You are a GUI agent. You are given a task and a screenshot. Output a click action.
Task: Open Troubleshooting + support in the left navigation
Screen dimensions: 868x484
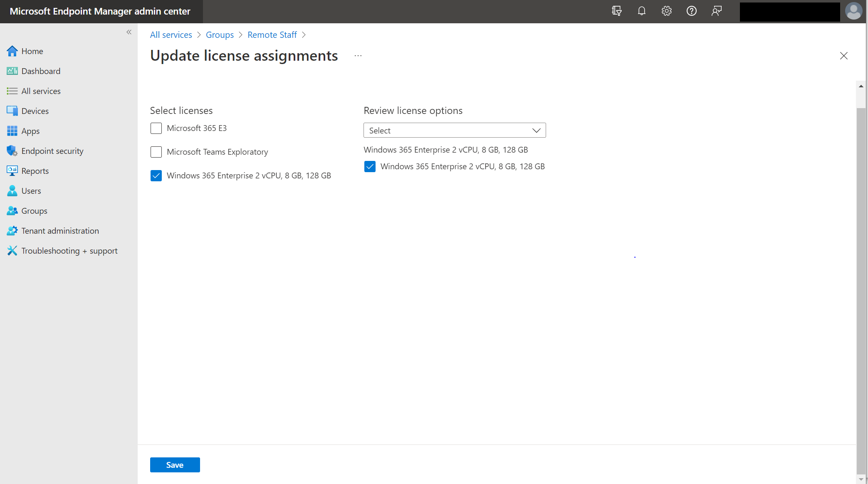coord(69,251)
